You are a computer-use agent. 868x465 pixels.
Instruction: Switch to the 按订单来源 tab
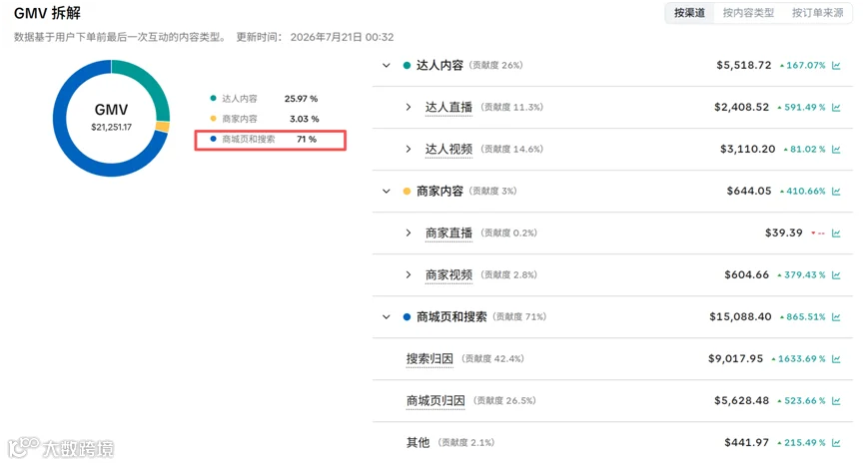(x=817, y=13)
